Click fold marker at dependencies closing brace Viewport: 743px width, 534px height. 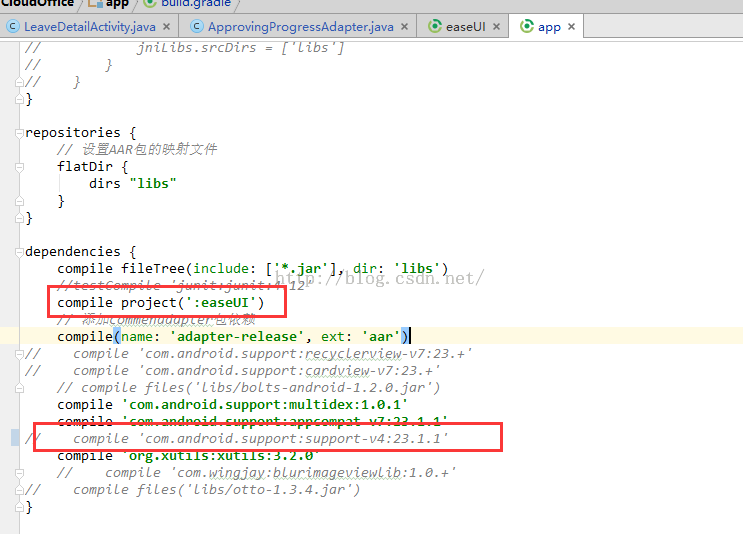19,507
